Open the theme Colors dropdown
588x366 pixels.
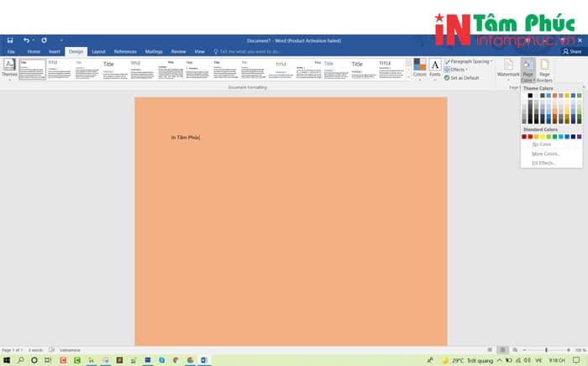point(420,68)
